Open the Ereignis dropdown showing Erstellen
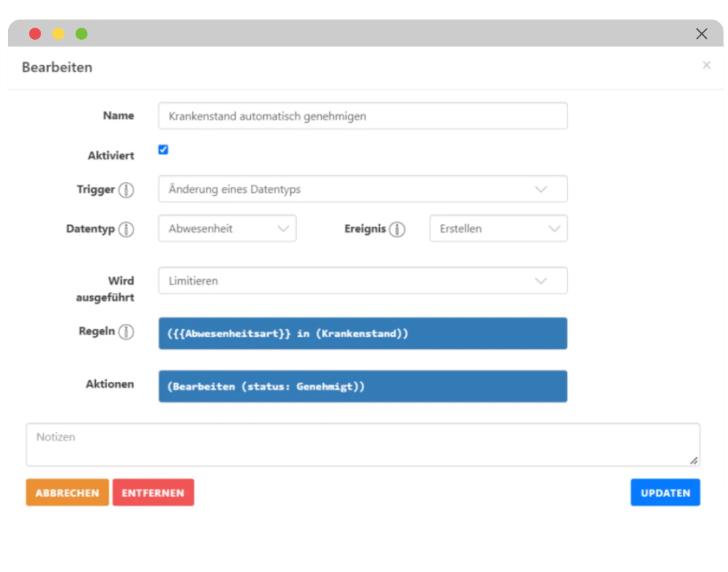Viewport: 728px width, 572px height. pyautogui.click(x=498, y=229)
